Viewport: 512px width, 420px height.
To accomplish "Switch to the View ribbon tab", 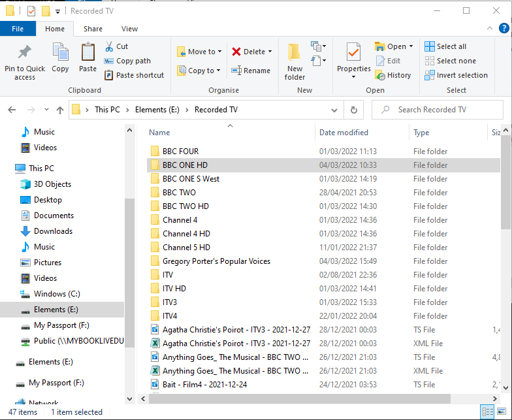I will [129, 29].
